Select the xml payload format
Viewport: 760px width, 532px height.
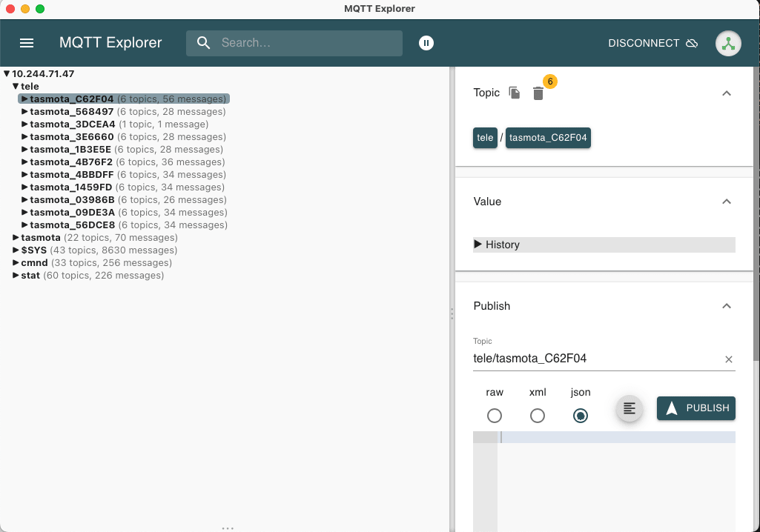pos(537,415)
